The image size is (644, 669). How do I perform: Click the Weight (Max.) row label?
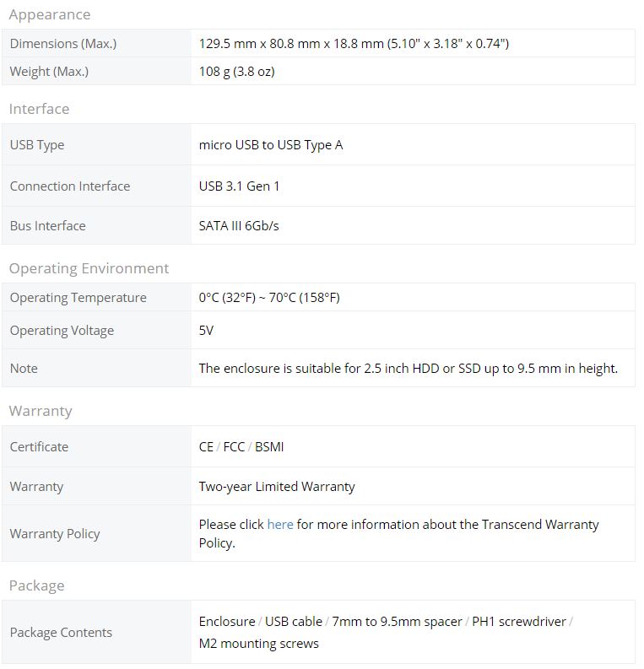tap(49, 71)
